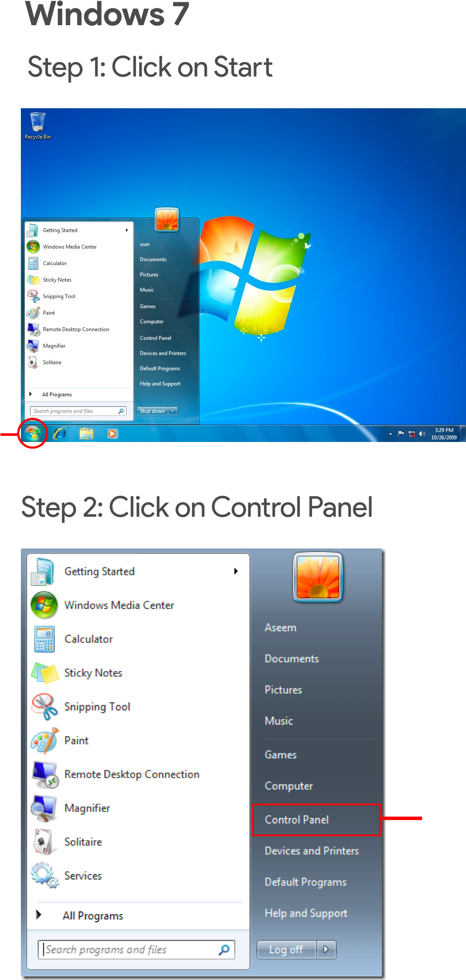Click Search programs and files box in Step 1
This screenshot has height=980, width=466.
[x=78, y=411]
